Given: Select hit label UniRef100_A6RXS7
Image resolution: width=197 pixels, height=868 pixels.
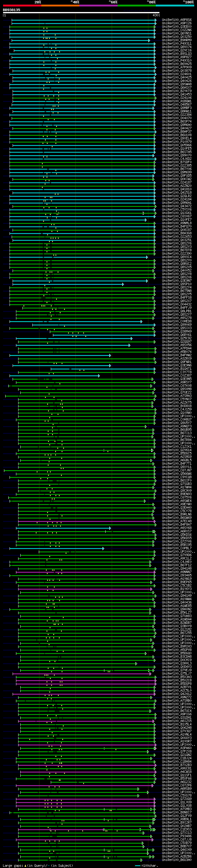Looking at the screenshot, I should coord(177,531).
